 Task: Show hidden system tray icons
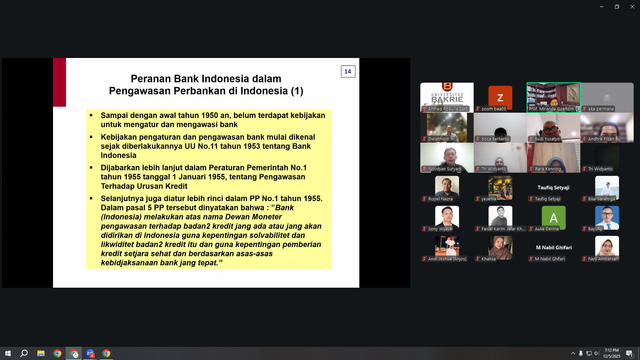click(573, 353)
